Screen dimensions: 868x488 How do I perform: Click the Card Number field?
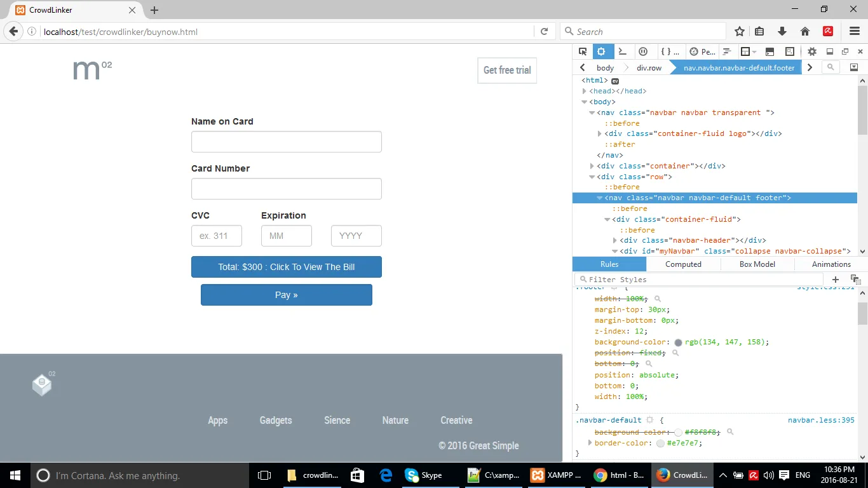click(x=287, y=189)
